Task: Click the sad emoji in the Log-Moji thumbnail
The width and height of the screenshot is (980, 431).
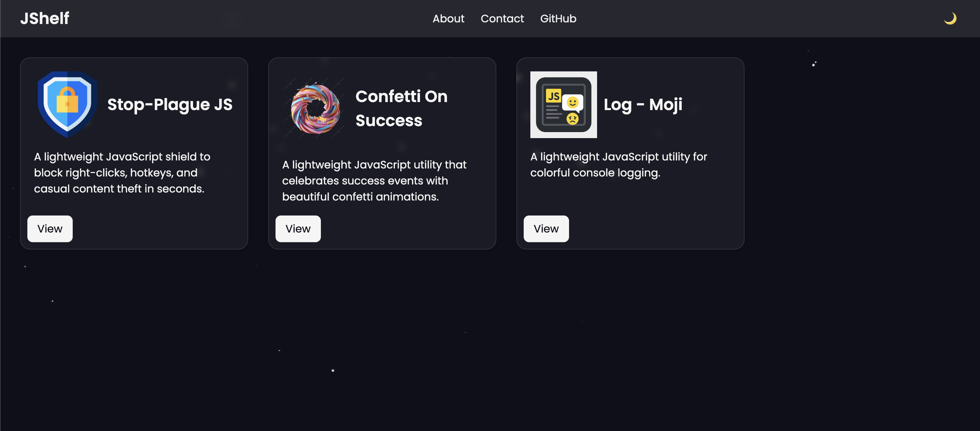Action: tap(572, 119)
